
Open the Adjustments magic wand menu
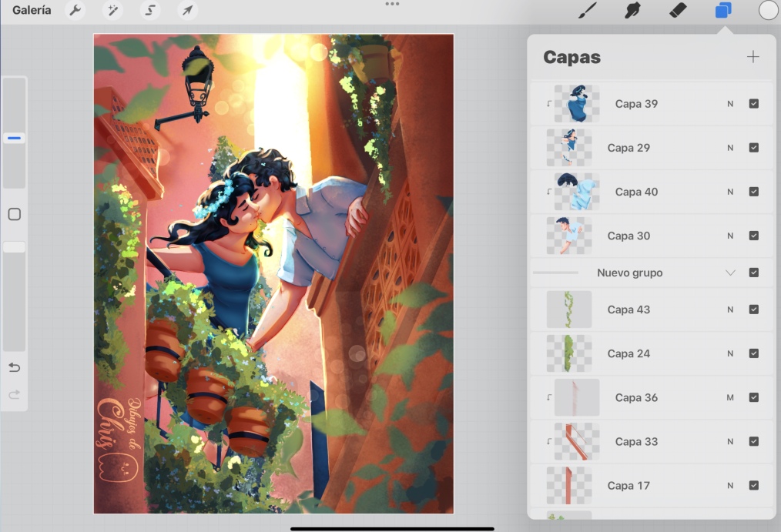click(112, 11)
